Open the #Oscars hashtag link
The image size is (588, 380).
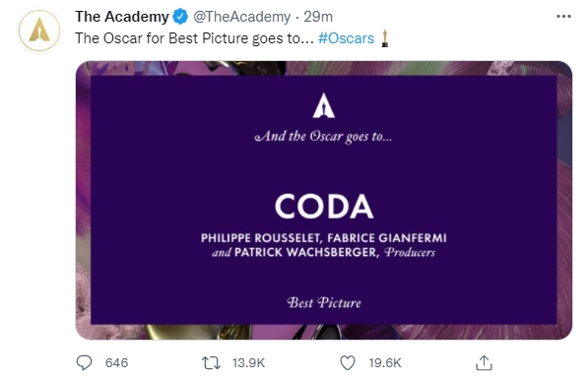click(346, 38)
